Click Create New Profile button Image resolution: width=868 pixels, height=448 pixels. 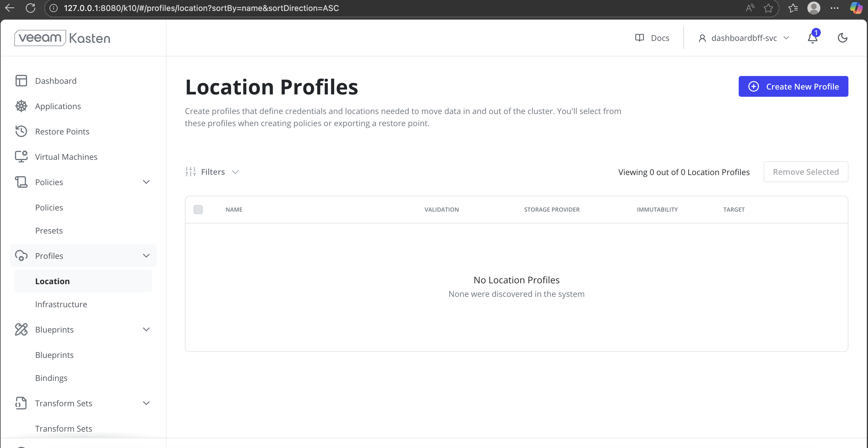coord(793,87)
